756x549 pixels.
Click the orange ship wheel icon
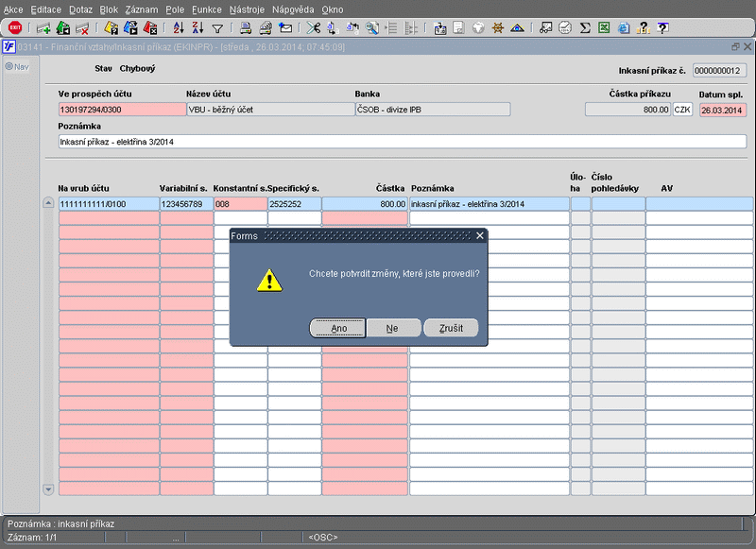pos(498,28)
